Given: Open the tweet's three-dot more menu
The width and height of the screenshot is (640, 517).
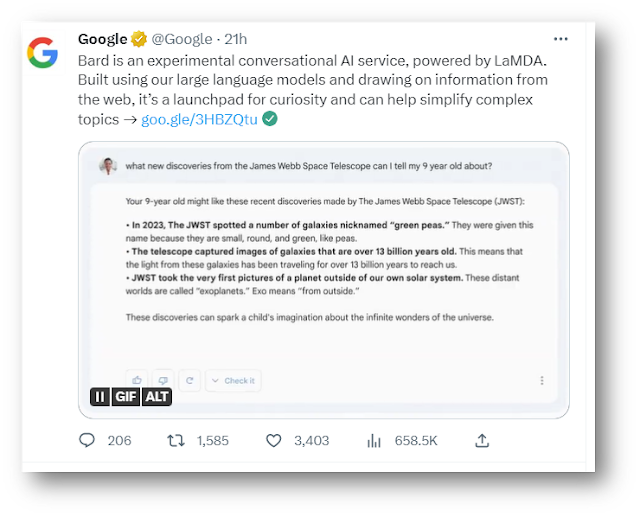Looking at the screenshot, I should pos(561,39).
